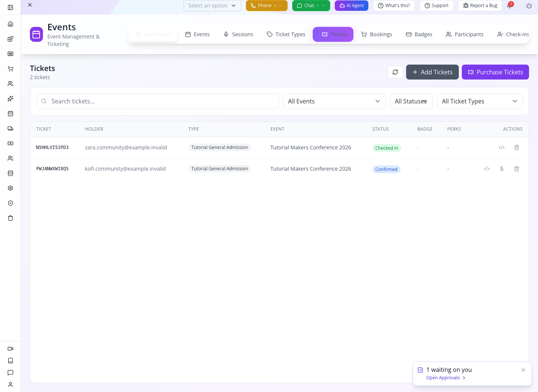Open the home icon in sidebar
Screen dimensions: 538x392
(x=10, y=24)
